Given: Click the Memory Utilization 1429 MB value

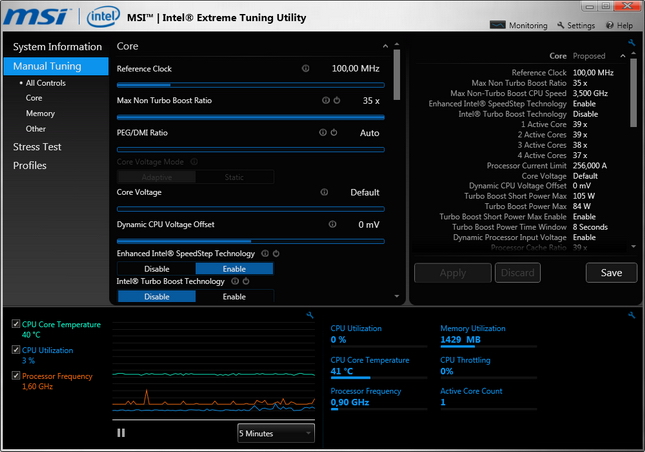Looking at the screenshot, I should [x=460, y=340].
